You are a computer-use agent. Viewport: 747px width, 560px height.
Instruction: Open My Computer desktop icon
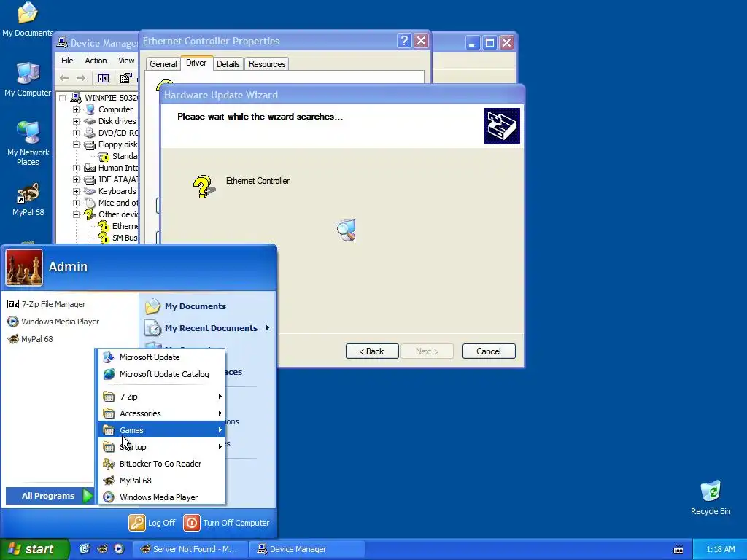click(x=28, y=79)
